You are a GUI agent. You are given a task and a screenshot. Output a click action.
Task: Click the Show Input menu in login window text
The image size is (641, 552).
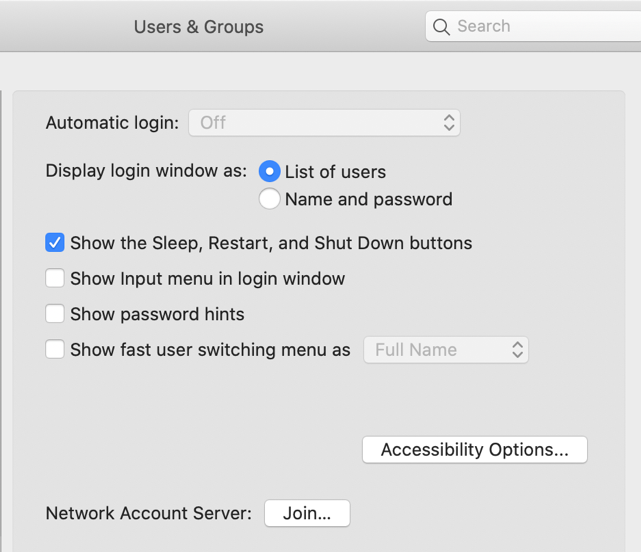[207, 279]
